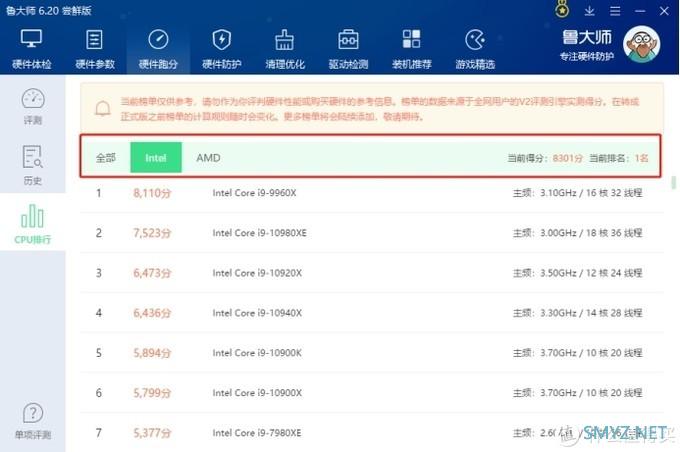
Task: Click the download arrow icon in title bar
Action: 589,11
